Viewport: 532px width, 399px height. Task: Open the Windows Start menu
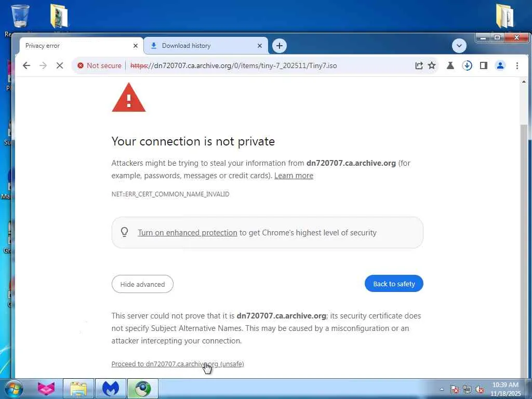pyautogui.click(x=14, y=389)
